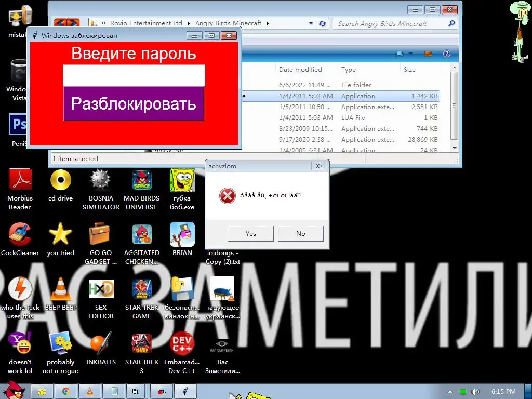Viewport: 532px width, 399px height.
Task: Sort by Size column header
Action: pyautogui.click(x=409, y=69)
